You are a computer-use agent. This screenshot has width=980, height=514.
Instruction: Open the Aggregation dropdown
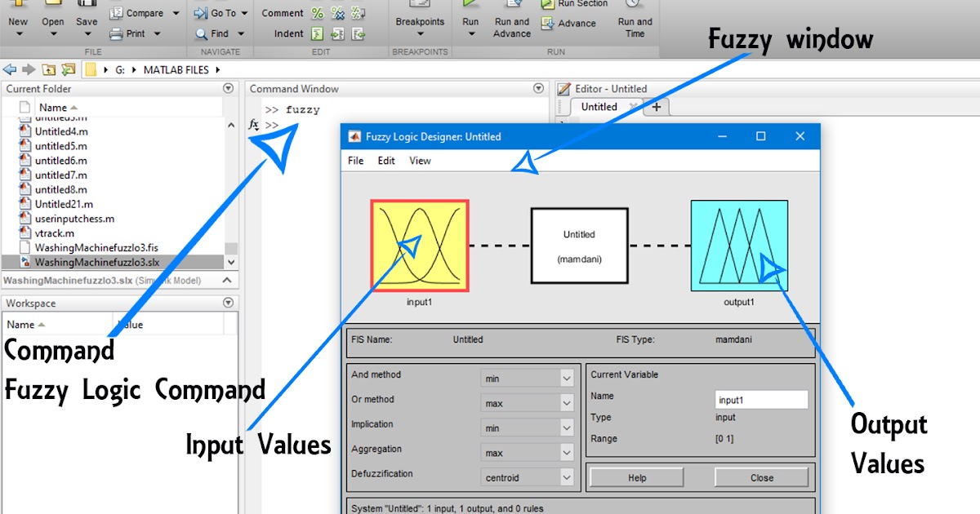[x=567, y=453]
